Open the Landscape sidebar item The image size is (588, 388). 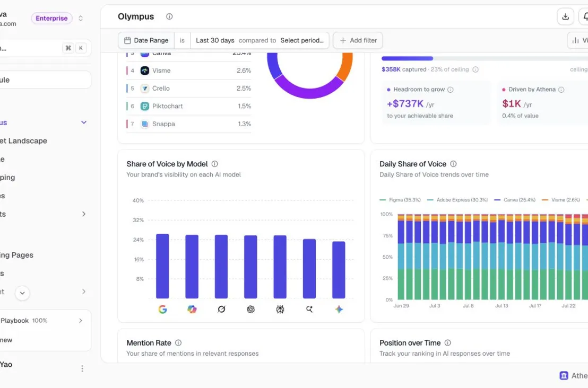tap(24, 141)
